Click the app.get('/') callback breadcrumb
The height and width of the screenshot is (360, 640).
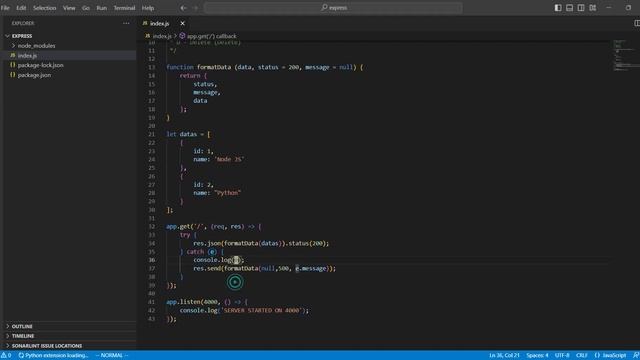(211, 36)
